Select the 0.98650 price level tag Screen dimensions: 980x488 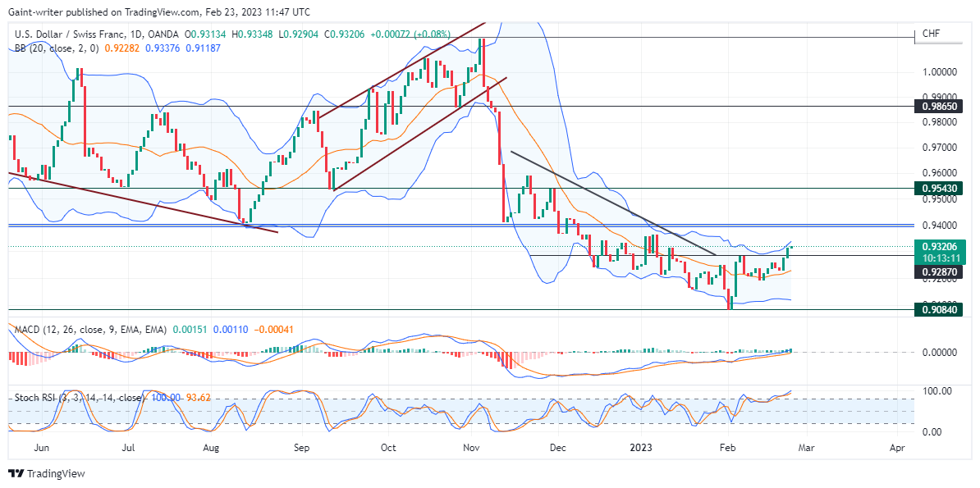pos(936,107)
